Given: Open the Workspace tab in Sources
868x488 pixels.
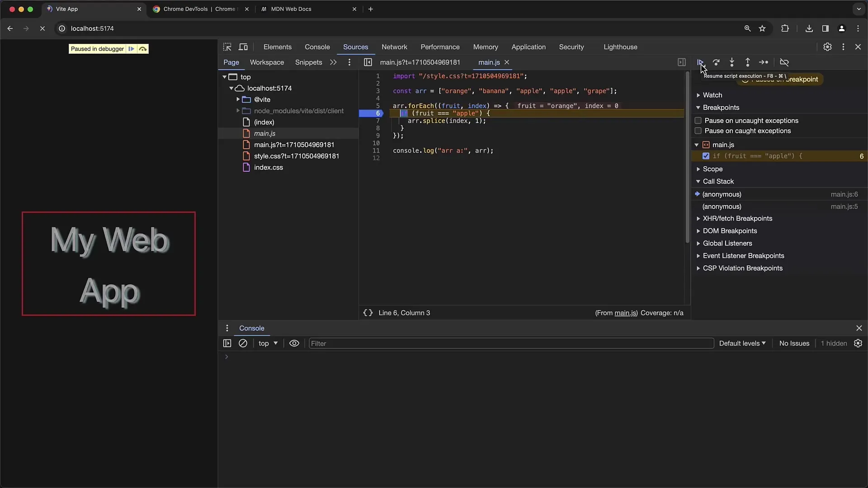Looking at the screenshot, I should pyautogui.click(x=267, y=62).
